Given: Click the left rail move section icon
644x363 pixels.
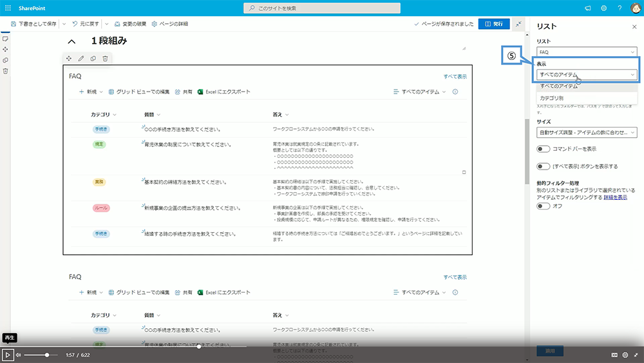Looking at the screenshot, I should pos(5,50).
